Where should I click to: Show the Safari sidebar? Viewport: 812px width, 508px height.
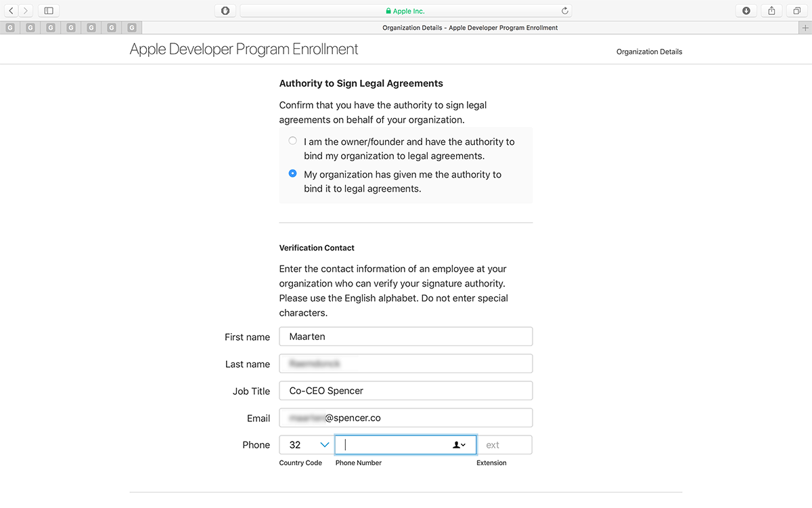[x=49, y=11]
